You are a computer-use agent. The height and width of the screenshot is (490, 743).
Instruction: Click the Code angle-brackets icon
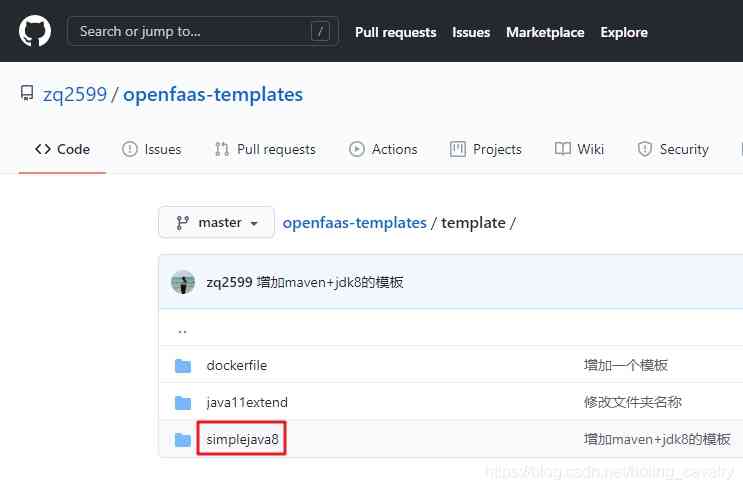43,149
